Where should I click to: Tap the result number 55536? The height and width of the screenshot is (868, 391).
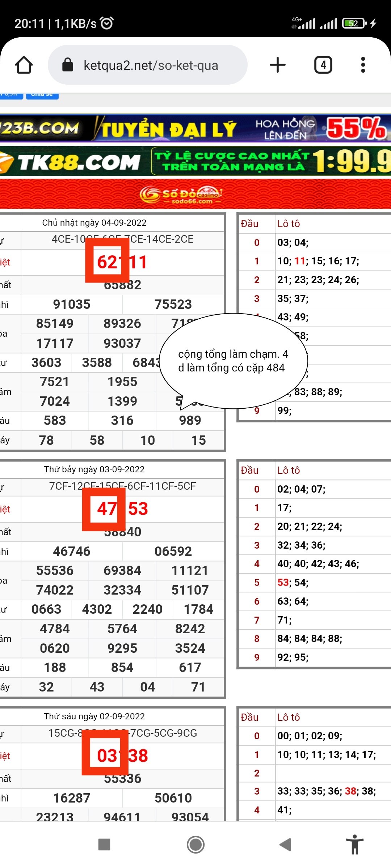(55, 571)
